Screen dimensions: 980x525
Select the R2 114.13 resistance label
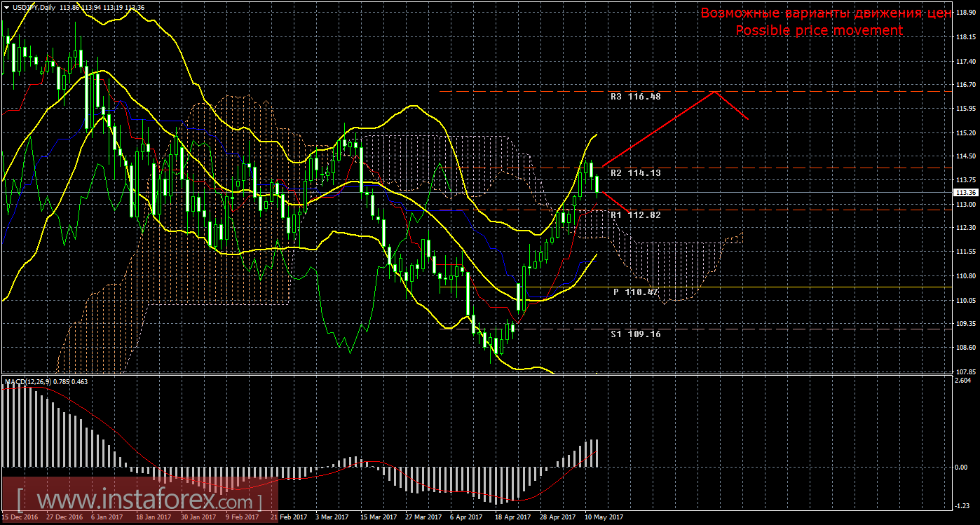click(x=635, y=172)
